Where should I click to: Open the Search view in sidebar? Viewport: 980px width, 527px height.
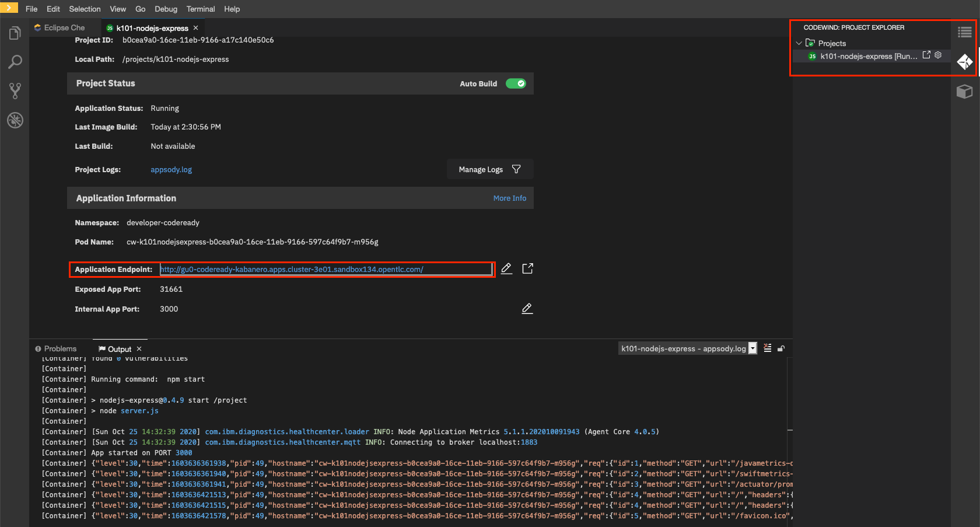point(15,62)
